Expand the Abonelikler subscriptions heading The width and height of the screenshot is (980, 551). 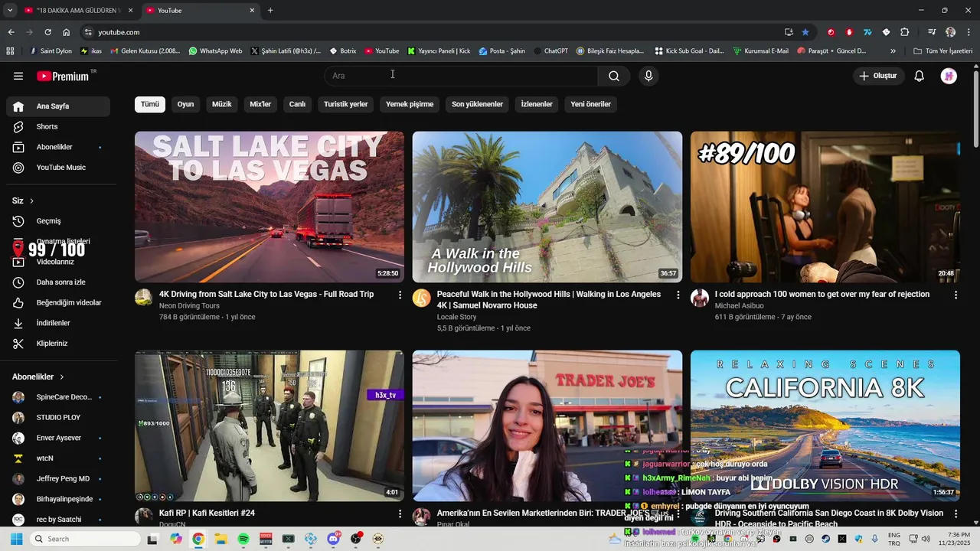[38, 377]
